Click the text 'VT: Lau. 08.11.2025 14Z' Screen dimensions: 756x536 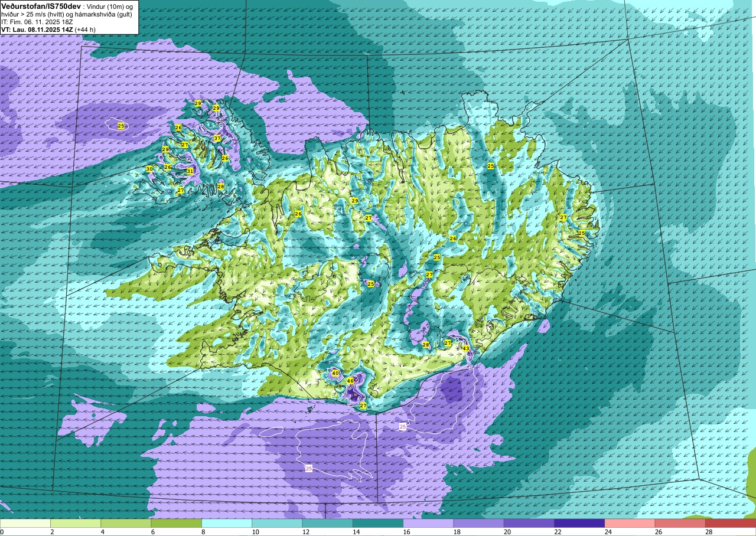pyautogui.click(x=37, y=29)
